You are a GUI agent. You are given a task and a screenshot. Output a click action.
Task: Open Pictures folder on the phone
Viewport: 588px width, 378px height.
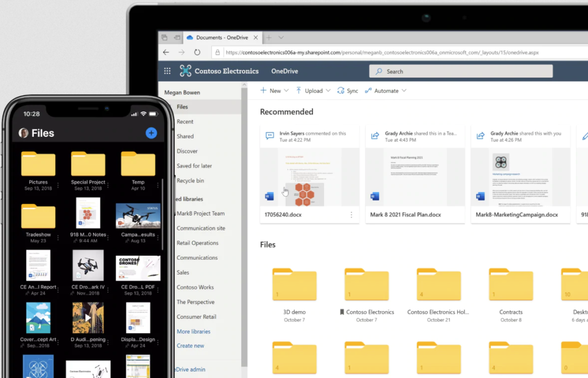point(38,164)
